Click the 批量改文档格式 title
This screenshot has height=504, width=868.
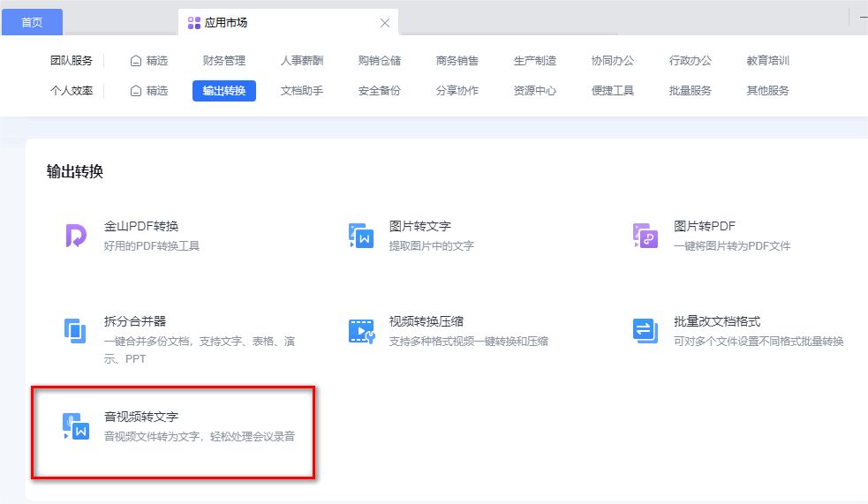point(717,321)
